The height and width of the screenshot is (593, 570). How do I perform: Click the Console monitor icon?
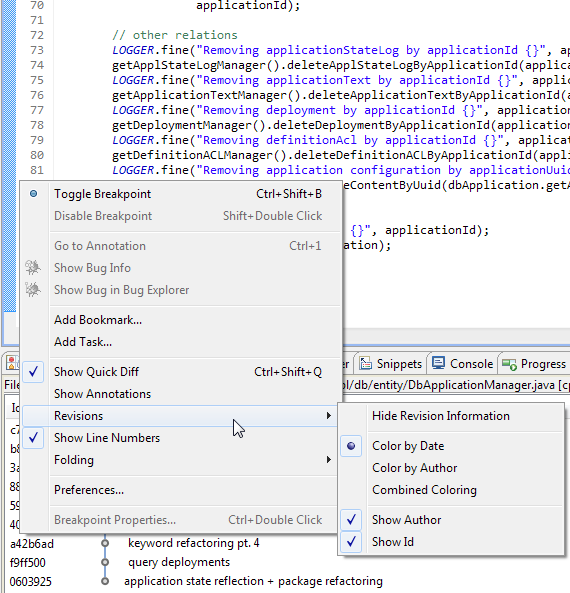(438, 363)
